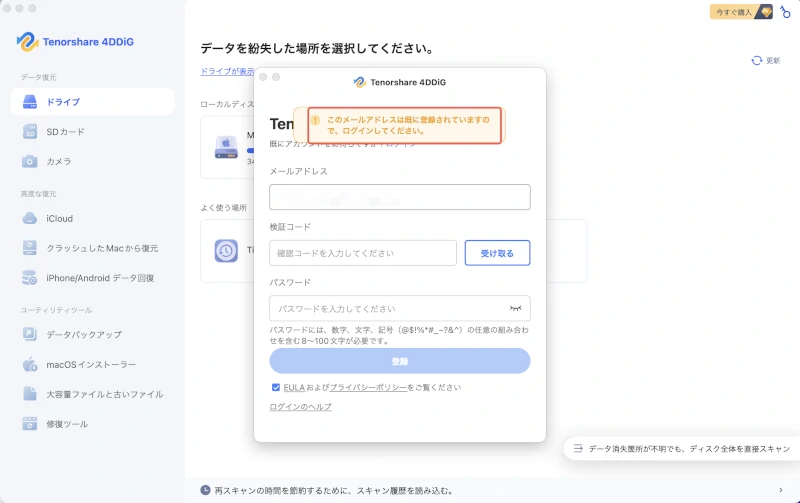The height and width of the screenshot is (503, 800).
Task: Open the プライバシーポリシー link
Action: click(x=368, y=388)
